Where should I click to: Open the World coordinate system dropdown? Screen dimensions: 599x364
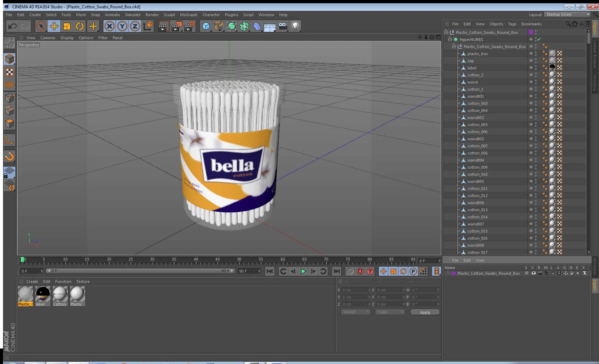click(x=356, y=312)
